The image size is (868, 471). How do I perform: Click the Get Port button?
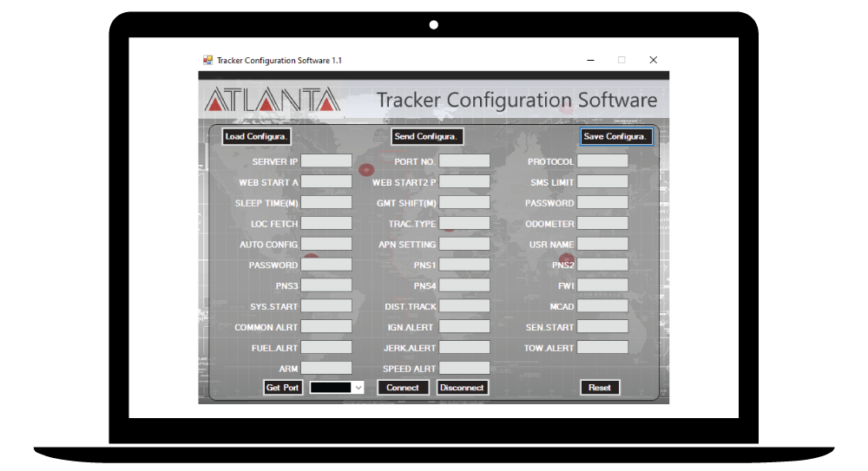click(x=282, y=388)
